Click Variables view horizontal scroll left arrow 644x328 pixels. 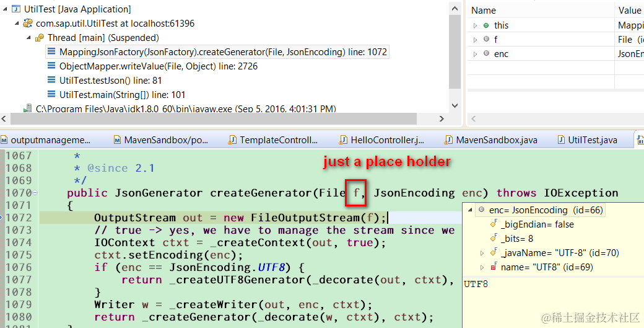(473, 119)
